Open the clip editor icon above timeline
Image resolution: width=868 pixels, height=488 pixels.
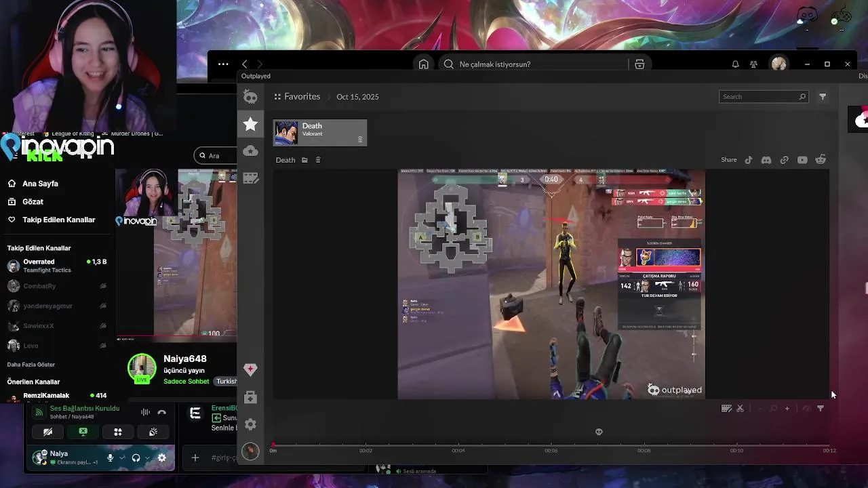726,409
